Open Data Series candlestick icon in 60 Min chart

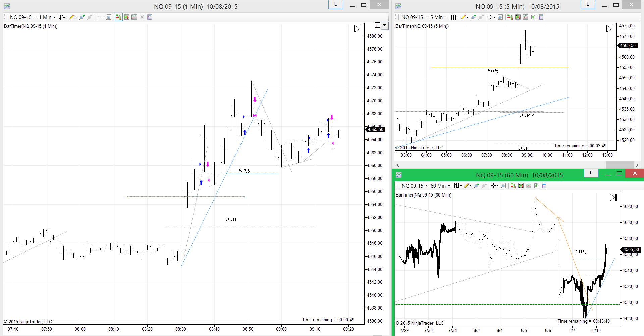tap(521, 186)
